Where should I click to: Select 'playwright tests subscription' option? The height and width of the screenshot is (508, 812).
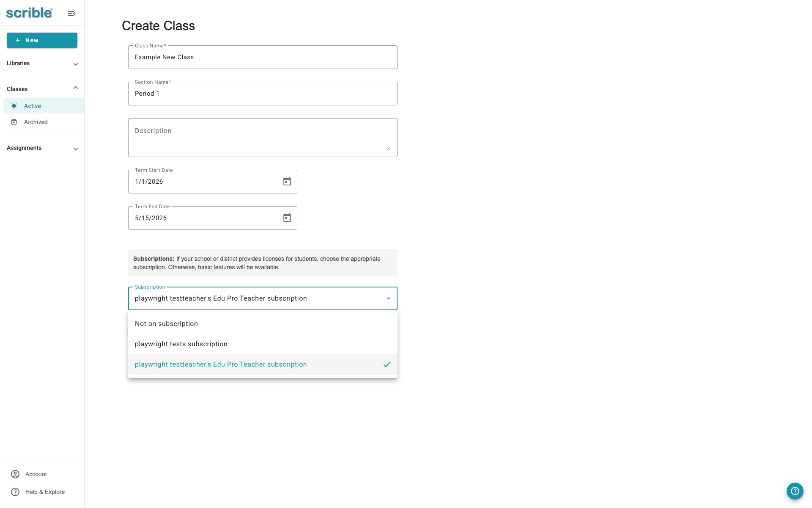181,344
